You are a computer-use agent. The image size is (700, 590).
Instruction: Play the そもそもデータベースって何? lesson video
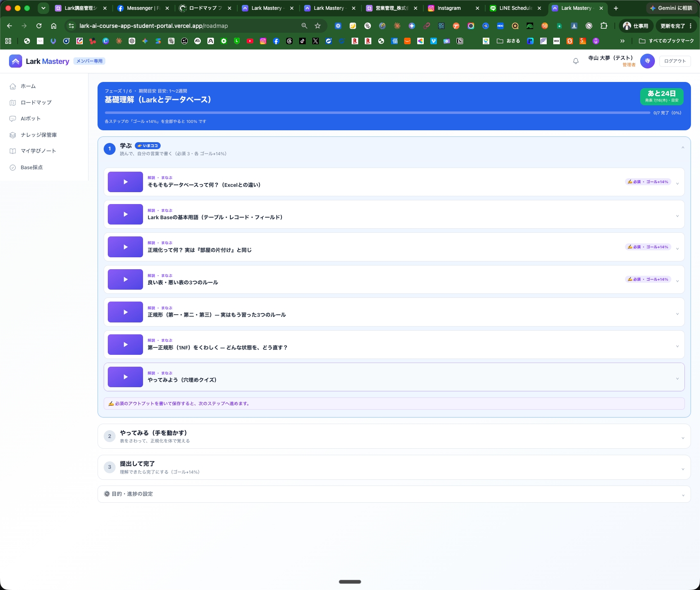125,182
